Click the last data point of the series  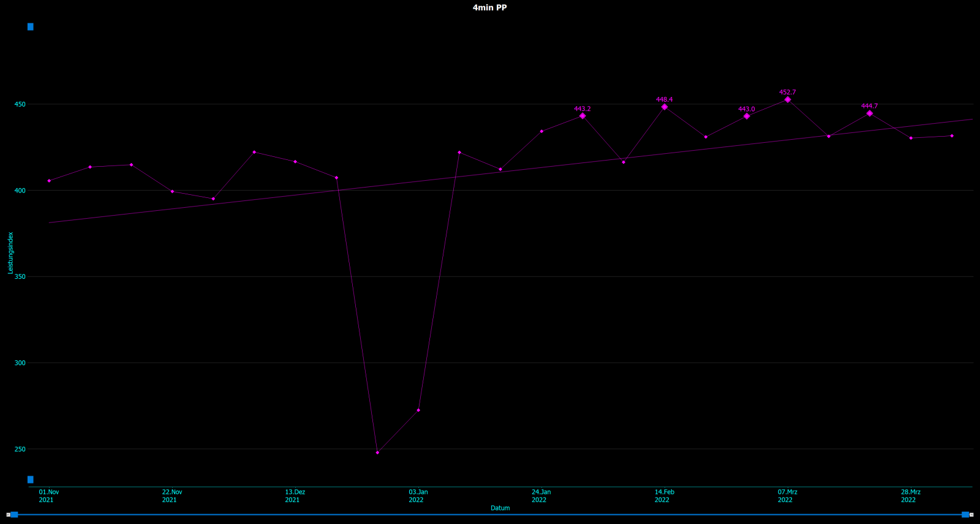(952, 136)
